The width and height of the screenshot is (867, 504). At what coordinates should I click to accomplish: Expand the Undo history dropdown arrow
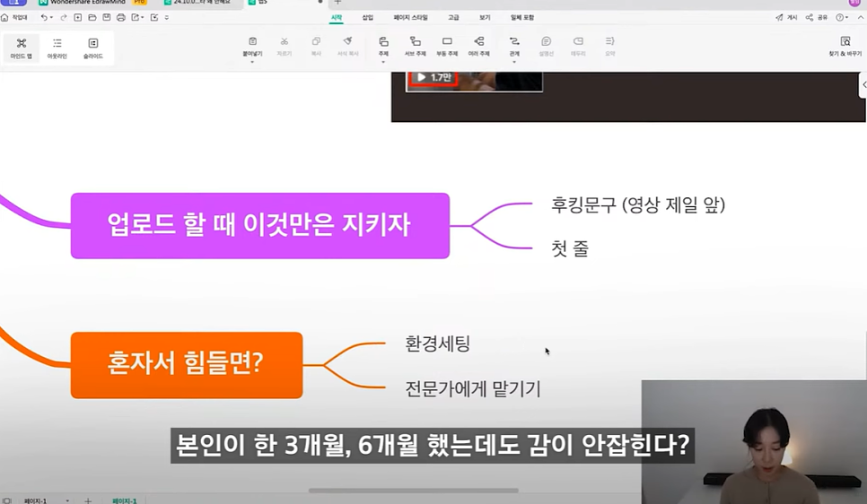[51, 18]
